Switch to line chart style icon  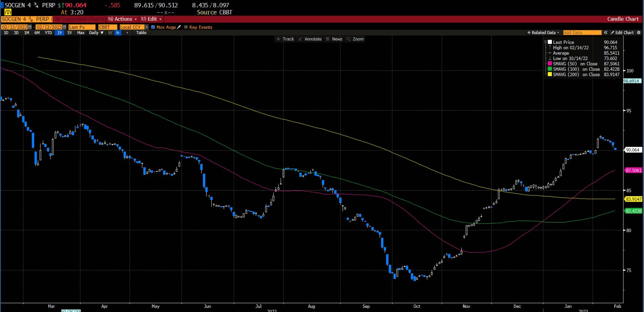coord(110,33)
